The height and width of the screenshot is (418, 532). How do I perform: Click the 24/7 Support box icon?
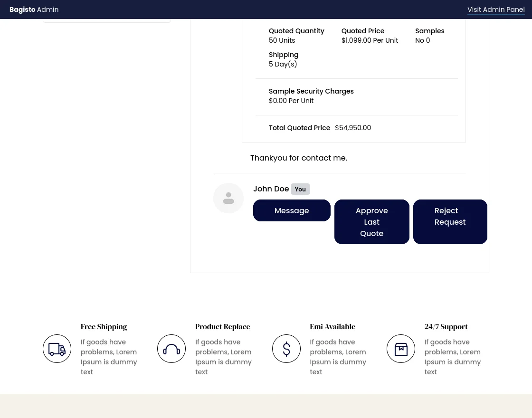coord(401,349)
